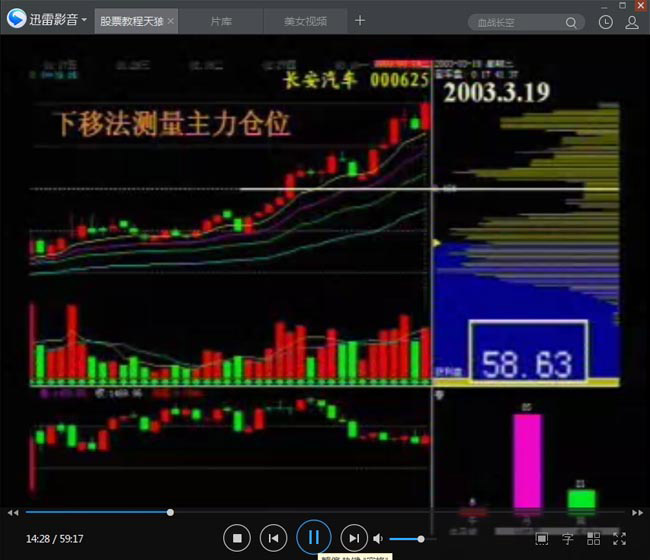Open playback history clock icon

[606, 22]
